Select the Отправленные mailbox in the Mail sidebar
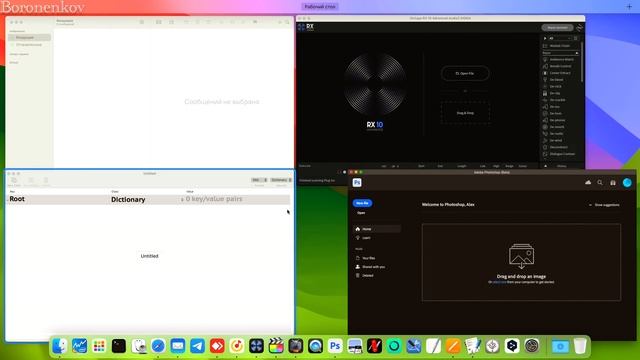This screenshot has width=640, height=360. (29, 44)
